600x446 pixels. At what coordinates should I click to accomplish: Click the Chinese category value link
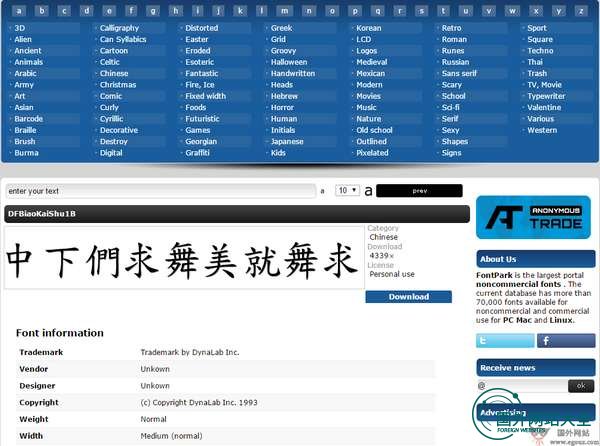click(383, 237)
